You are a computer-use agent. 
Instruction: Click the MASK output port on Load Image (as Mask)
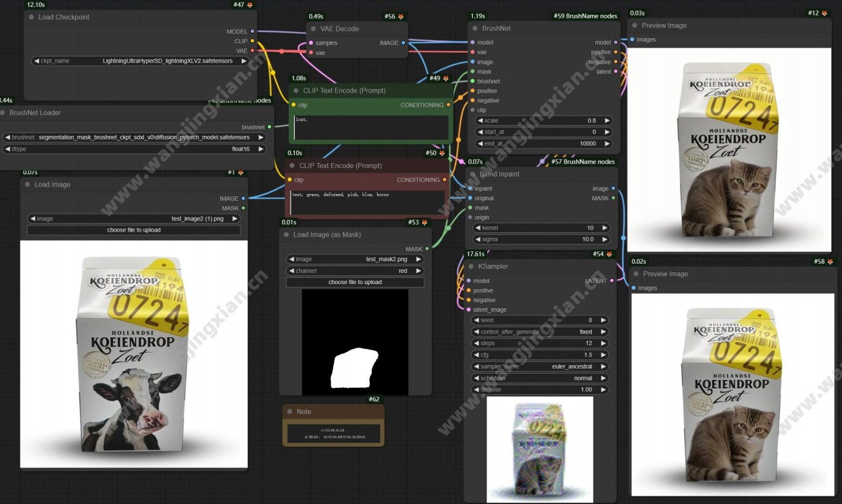pyautogui.click(x=427, y=249)
